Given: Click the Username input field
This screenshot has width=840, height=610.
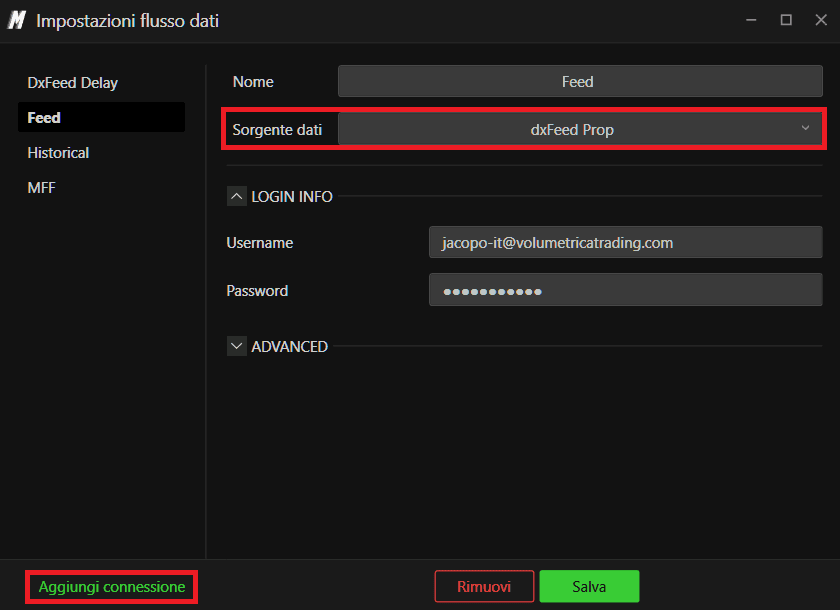Looking at the screenshot, I should click(x=625, y=242).
